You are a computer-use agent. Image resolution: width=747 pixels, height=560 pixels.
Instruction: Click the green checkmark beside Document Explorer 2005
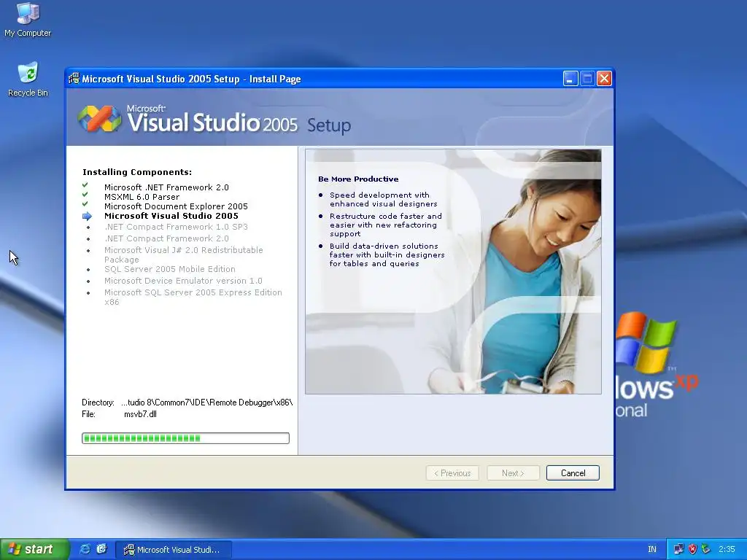click(x=85, y=204)
